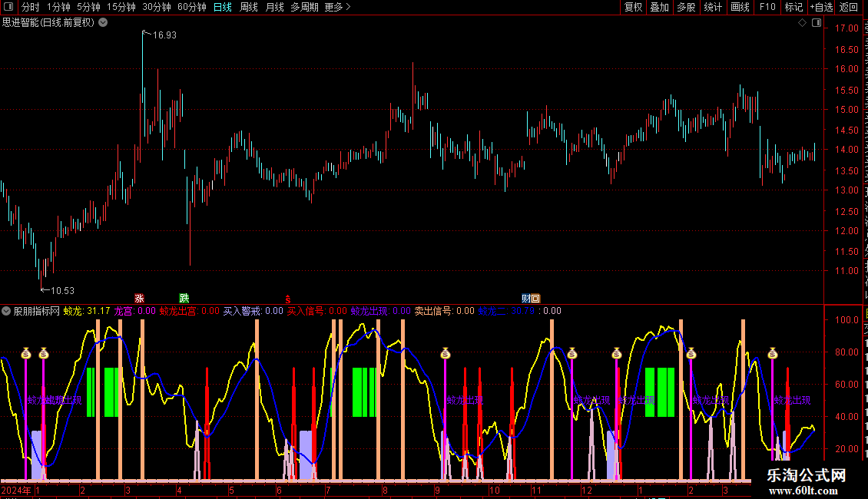
Task: Click the 卖出信号: 0.00 readout
Action: click(x=445, y=311)
